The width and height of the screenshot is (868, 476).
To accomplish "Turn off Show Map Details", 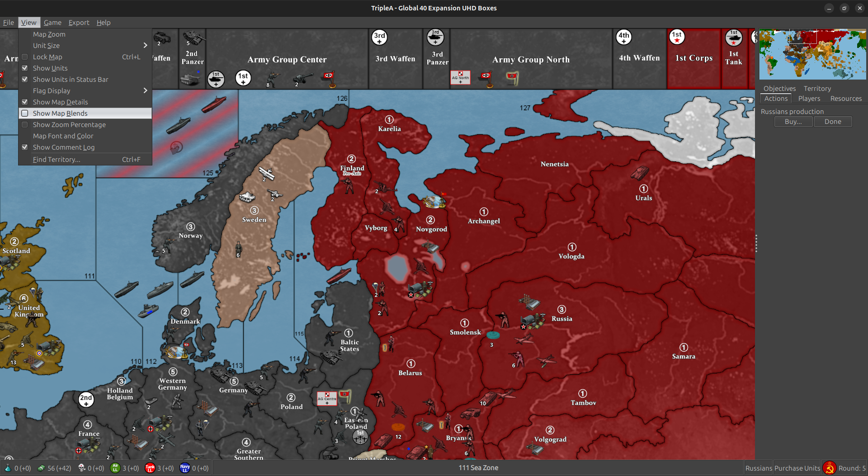I will pyautogui.click(x=25, y=102).
